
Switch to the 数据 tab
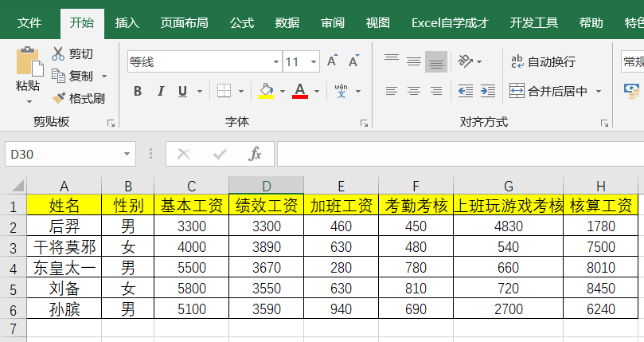click(x=287, y=22)
